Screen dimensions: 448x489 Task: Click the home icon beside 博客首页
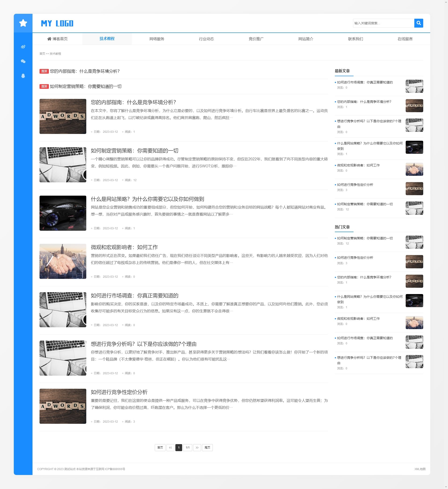tap(49, 39)
